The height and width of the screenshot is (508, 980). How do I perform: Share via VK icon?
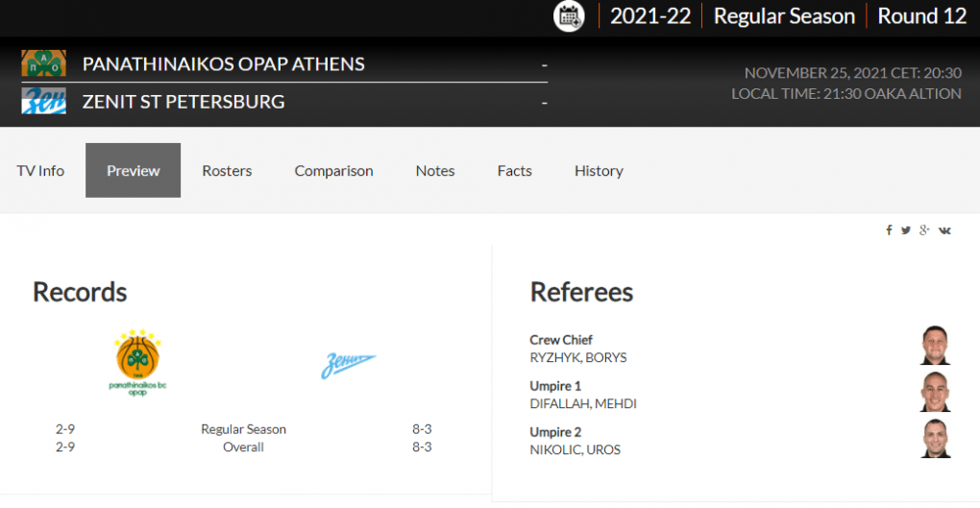[x=945, y=230]
